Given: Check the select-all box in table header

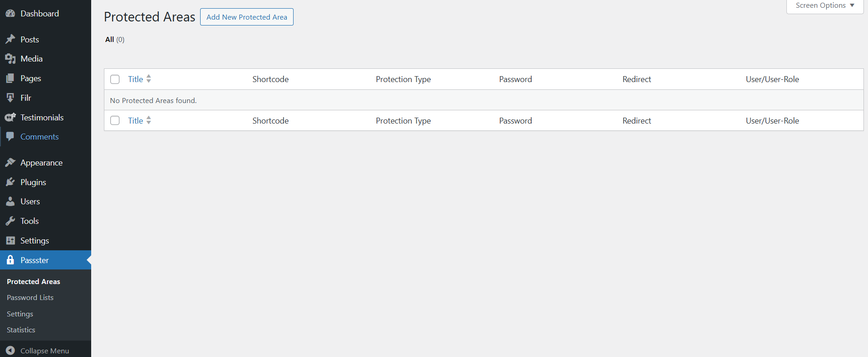Looking at the screenshot, I should (115, 79).
